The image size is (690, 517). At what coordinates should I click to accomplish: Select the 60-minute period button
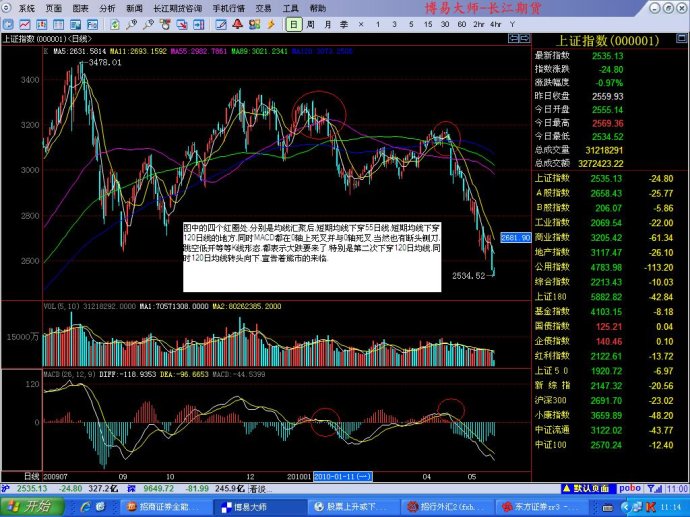click(462, 24)
